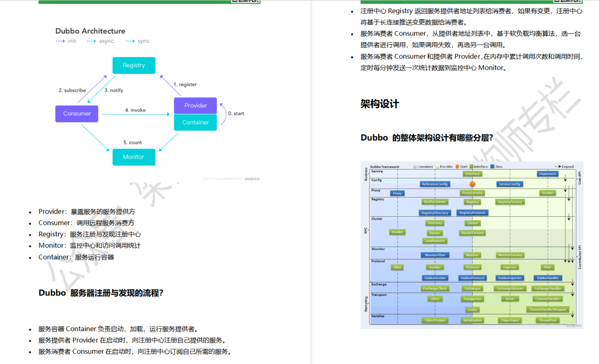This screenshot has height=364, width=599.
Task: Click the 'Exporter' box in Protocol row
Action: tap(510, 267)
